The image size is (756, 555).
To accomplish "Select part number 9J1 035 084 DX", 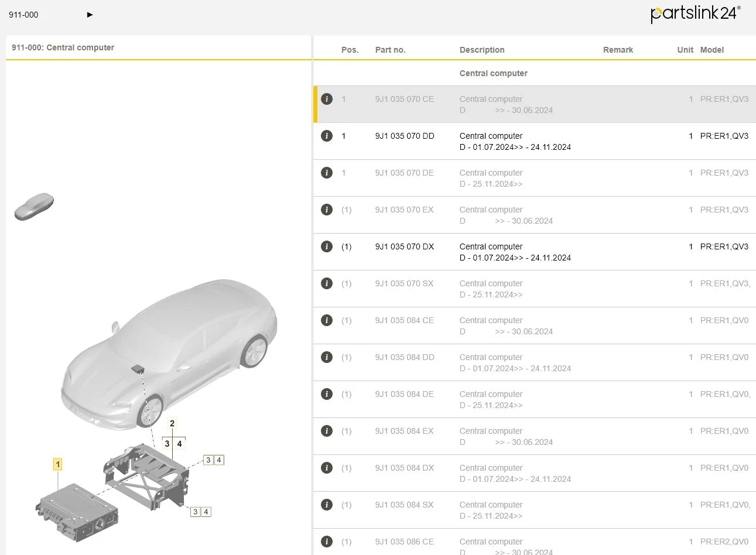I will click(405, 468).
